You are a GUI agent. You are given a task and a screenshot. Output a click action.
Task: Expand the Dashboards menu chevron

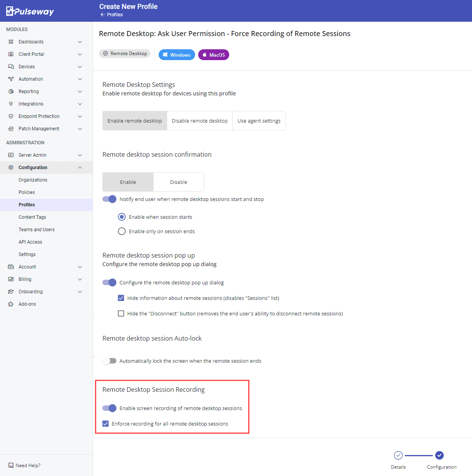tap(80, 42)
